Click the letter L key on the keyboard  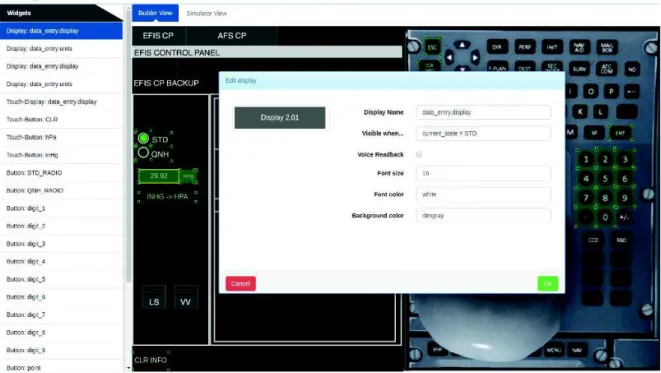[600, 112]
